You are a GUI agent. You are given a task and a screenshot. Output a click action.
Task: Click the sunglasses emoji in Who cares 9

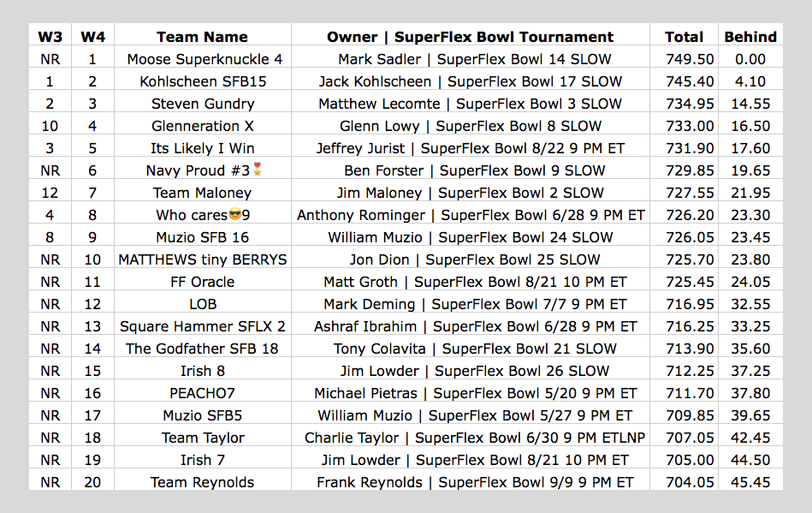[x=234, y=214]
